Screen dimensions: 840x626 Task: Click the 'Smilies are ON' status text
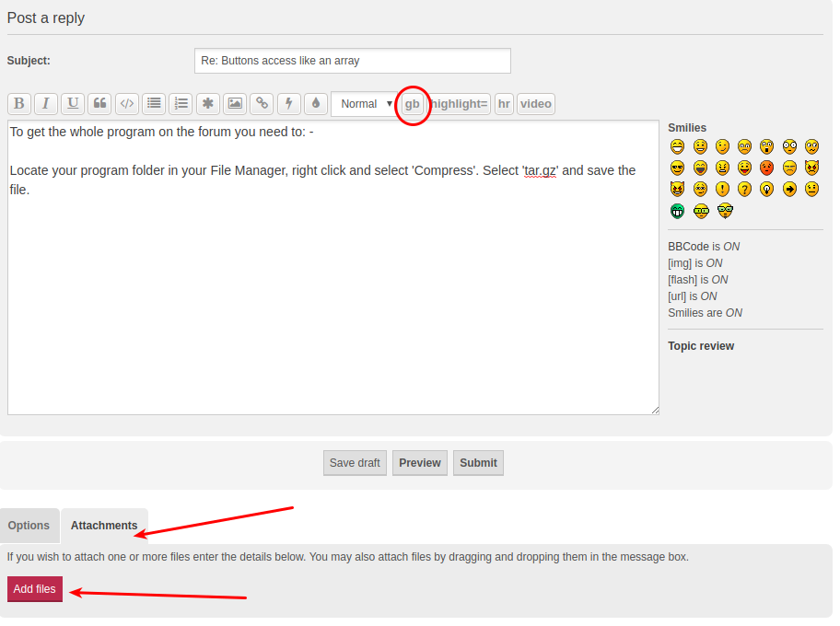point(705,313)
